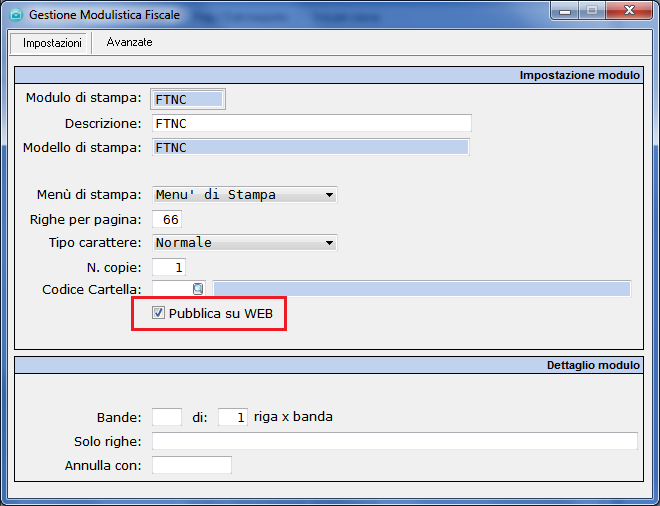This screenshot has height=506, width=660.
Task: Expand the Menù di stampa dropdown
Action: (x=329, y=195)
